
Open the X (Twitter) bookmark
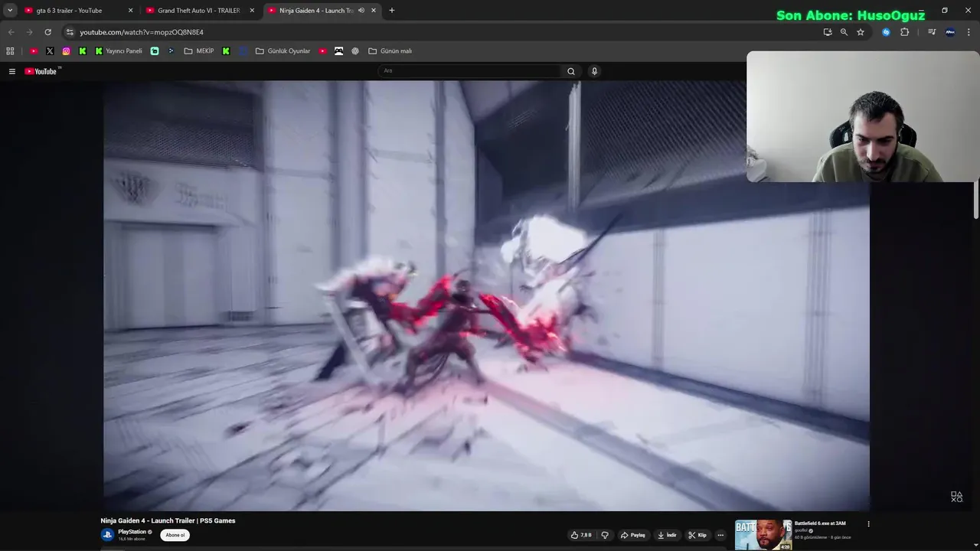[50, 51]
